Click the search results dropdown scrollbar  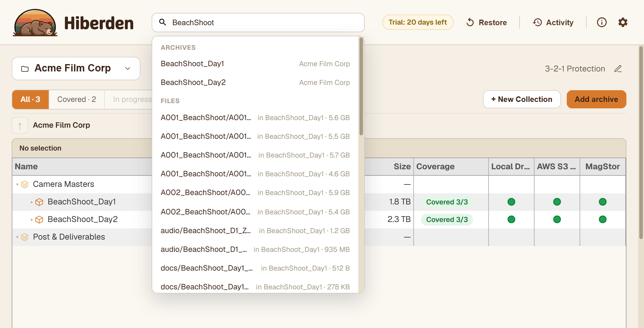pos(361,86)
